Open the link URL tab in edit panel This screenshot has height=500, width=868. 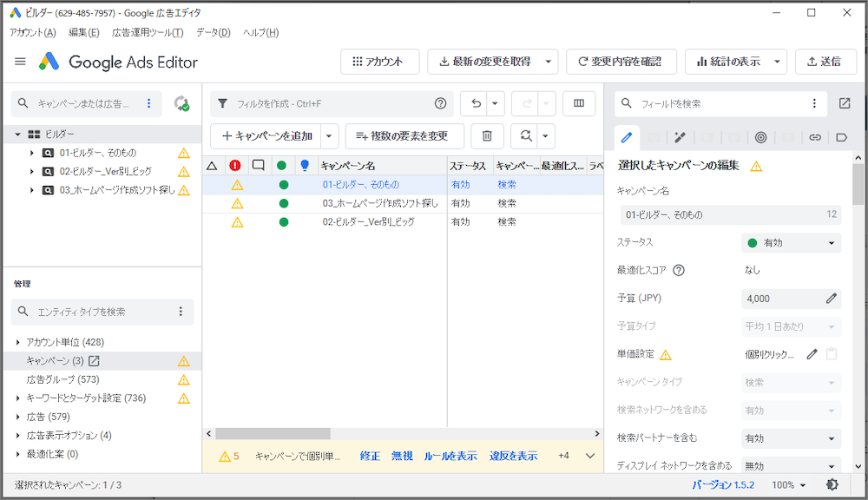[815, 137]
